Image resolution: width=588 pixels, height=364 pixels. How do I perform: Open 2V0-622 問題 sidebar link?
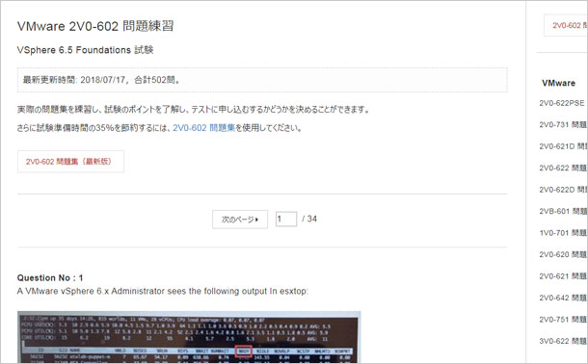563,169
